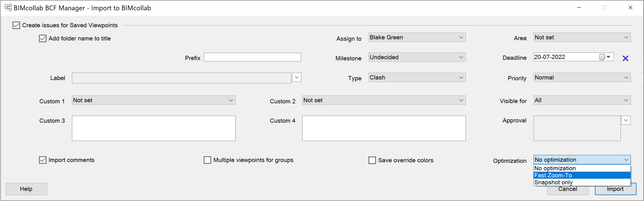Check Save override colors option

click(x=372, y=160)
